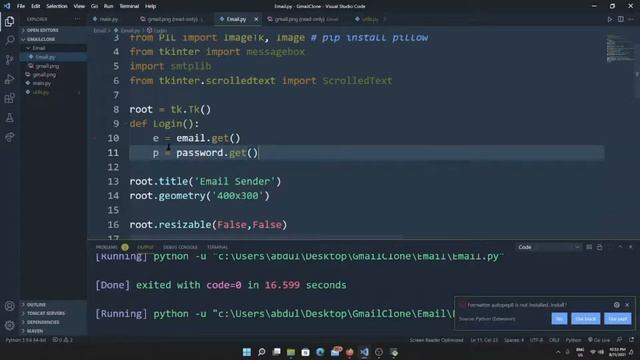The width and height of the screenshot is (640, 360).
Task: Switch to the Debug Console tab
Action: (x=180, y=247)
